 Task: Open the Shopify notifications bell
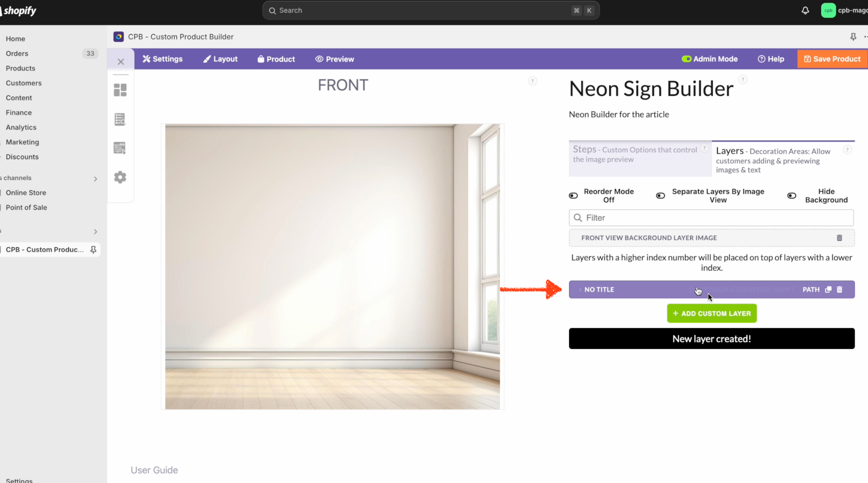805,10
